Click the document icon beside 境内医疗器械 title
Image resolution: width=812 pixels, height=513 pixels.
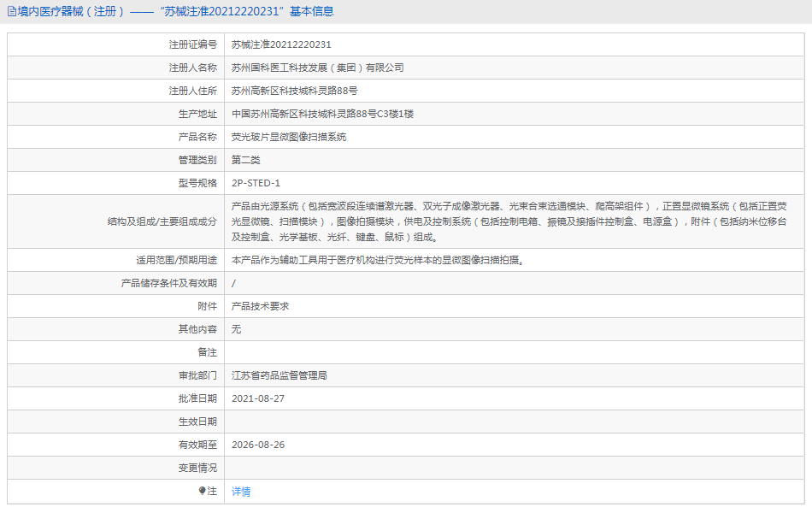click(x=11, y=11)
